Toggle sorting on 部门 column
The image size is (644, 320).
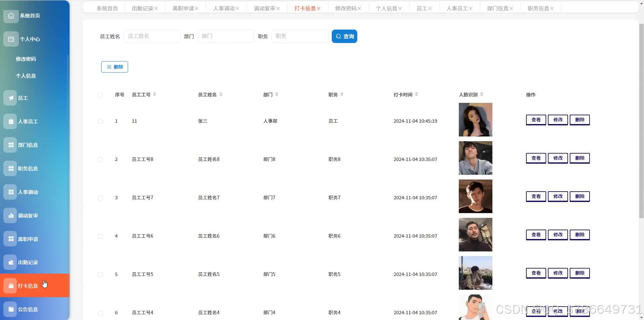pyautogui.click(x=277, y=94)
